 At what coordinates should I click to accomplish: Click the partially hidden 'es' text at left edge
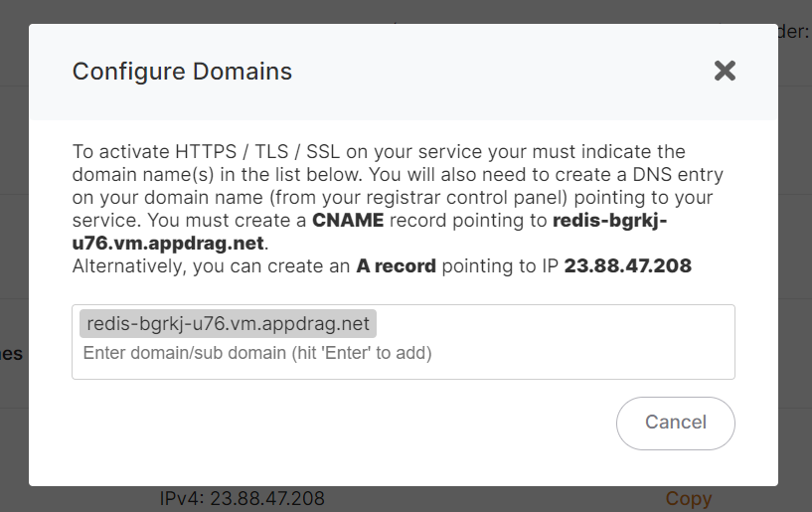tap(11, 354)
